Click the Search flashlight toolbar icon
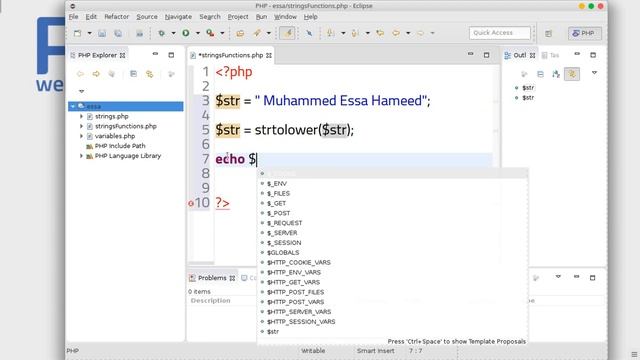Screen dimensions: 640x360 (x=257, y=33)
